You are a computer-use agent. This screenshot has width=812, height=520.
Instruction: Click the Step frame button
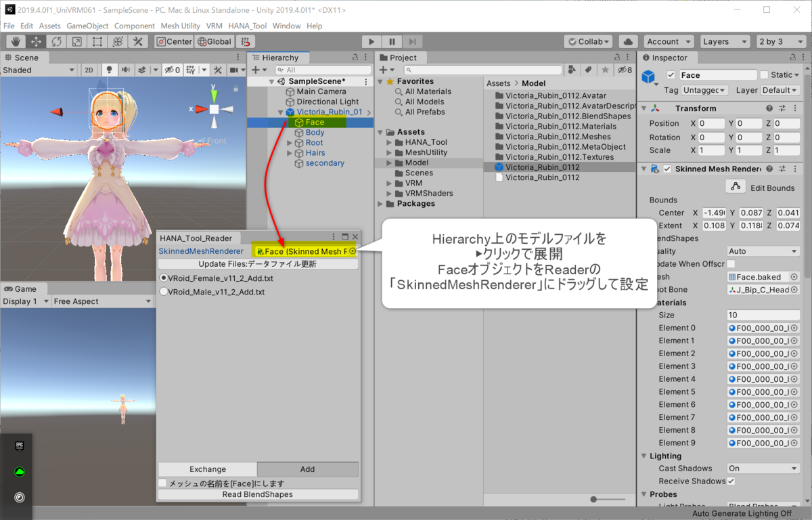[x=413, y=41]
